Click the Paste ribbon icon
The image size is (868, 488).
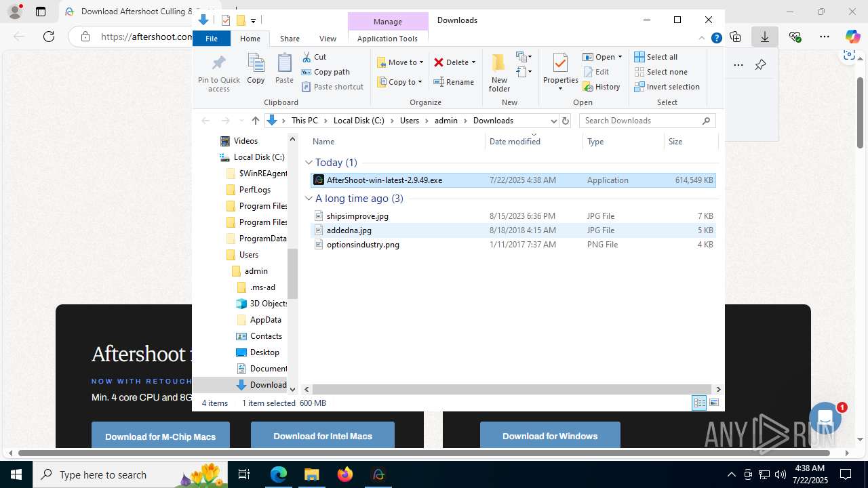point(284,68)
